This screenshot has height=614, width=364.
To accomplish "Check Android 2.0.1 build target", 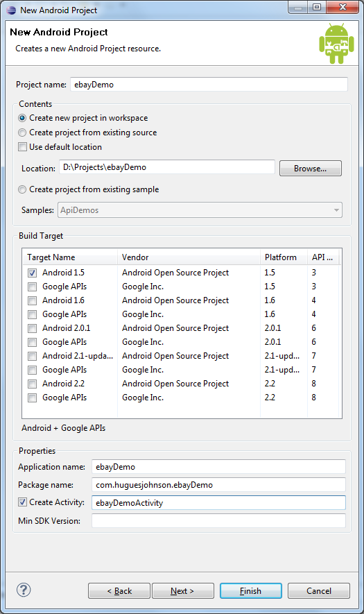I will click(32, 328).
